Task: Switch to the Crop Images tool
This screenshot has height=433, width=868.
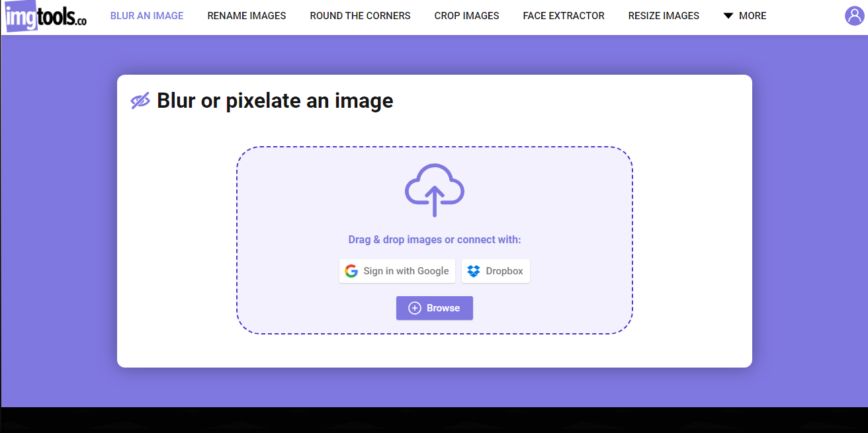Action: (466, 16)
